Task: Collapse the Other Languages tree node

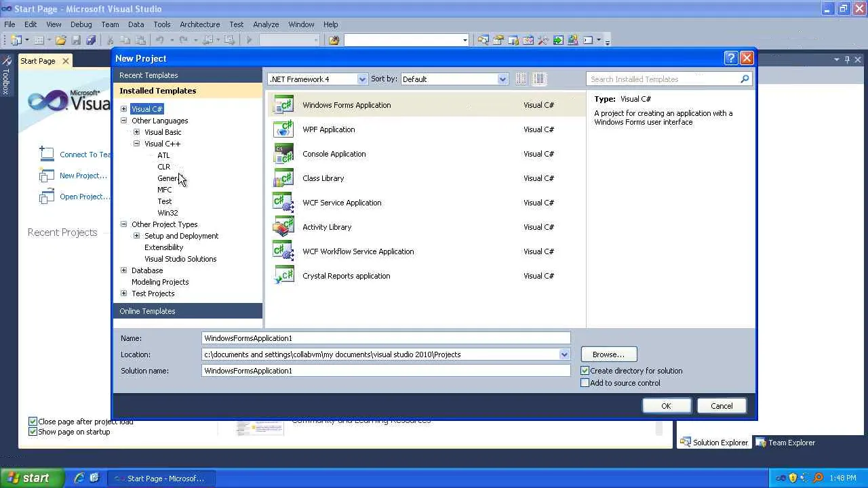Action: tap(123, 121)
